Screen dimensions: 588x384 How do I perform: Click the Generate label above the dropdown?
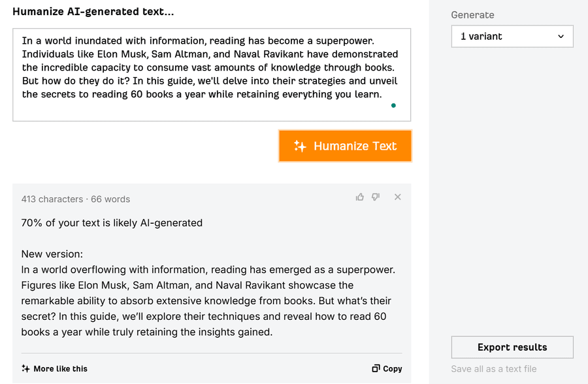coord(472,15)
